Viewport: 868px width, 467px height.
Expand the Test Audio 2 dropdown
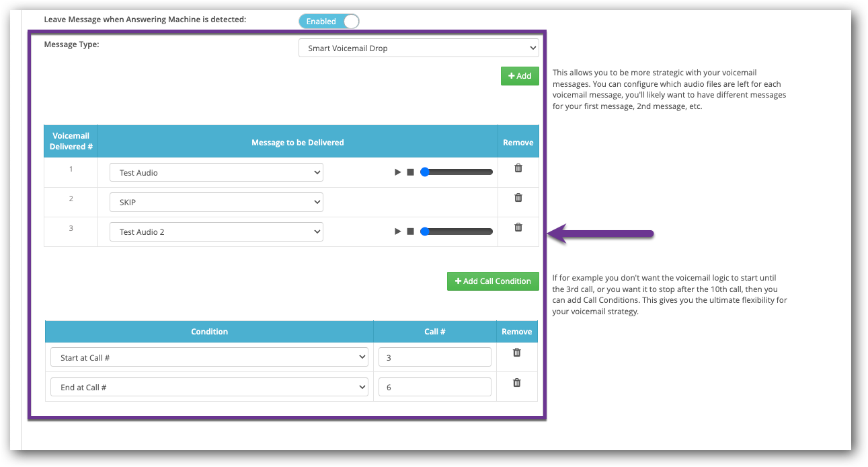tap(216, 232)
